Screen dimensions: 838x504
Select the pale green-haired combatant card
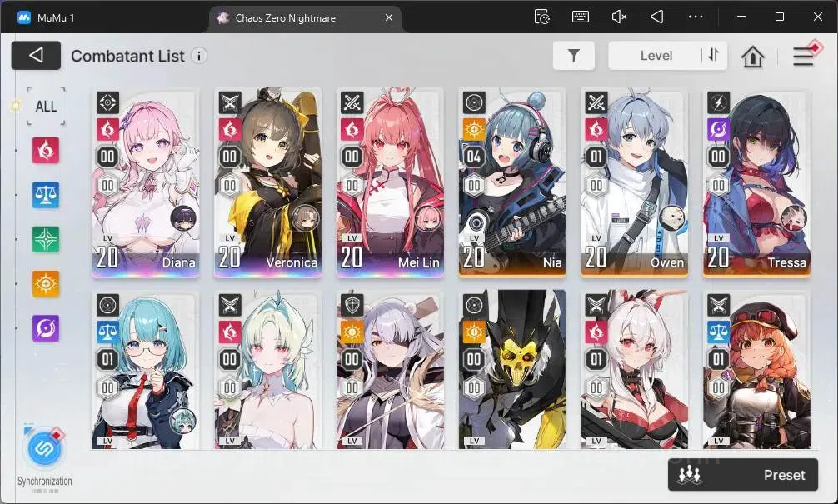(267, 370)
